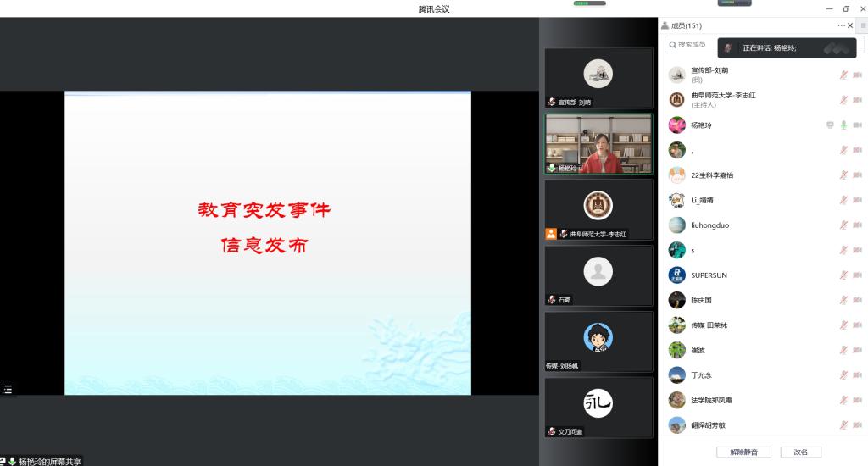Toggle the microphone for 宣传部-刘萌
The height and width of the screenshot is (466, 868).
[x=843, y=75]
